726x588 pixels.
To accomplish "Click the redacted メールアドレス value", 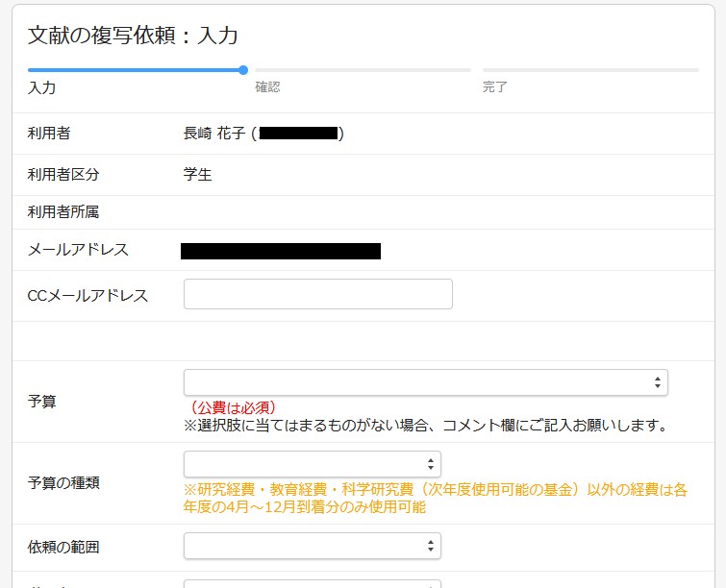I will click(x=281, y=252).
